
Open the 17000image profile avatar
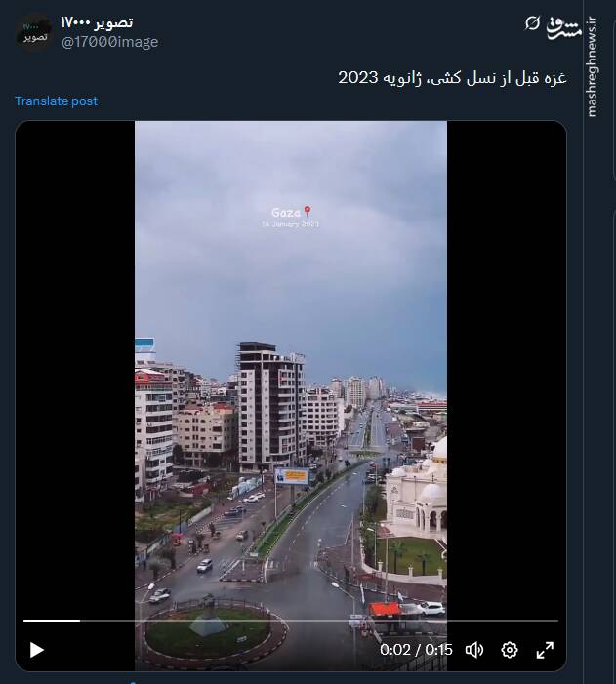34,33
